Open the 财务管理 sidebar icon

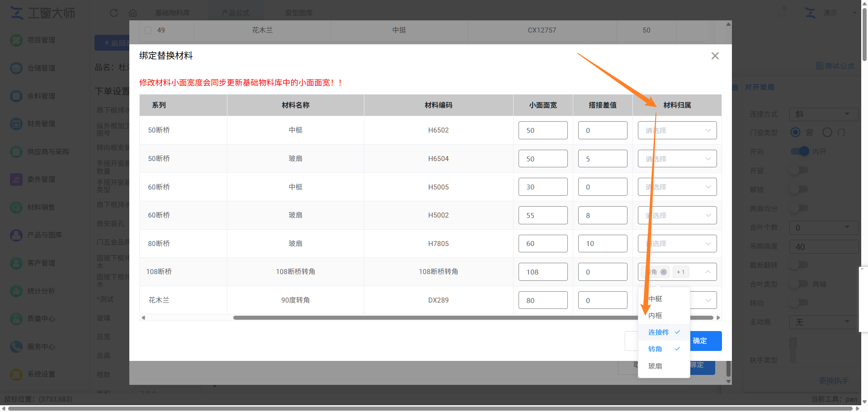click(16, 124)
